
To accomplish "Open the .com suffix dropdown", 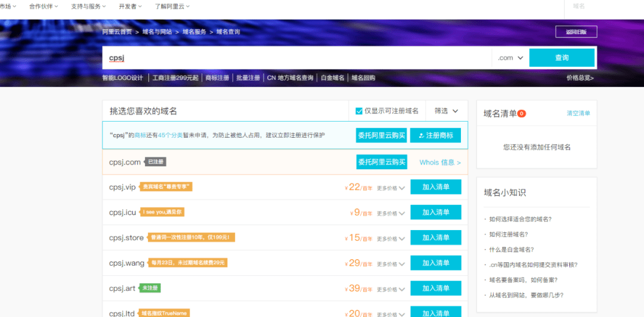I will (x=510, y=58).
